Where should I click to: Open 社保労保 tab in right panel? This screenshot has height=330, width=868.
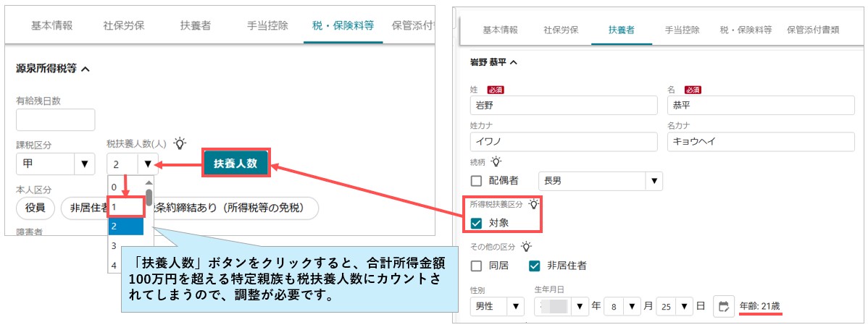(x=562, y=30)
